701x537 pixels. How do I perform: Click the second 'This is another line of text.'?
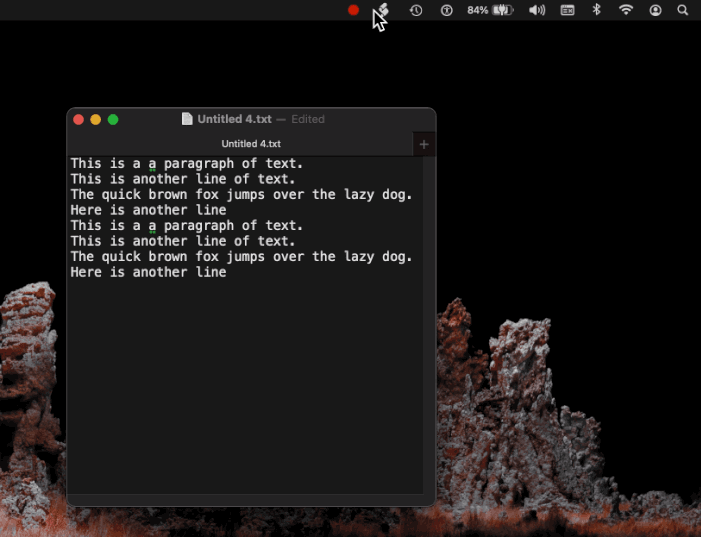click(183, 241)
